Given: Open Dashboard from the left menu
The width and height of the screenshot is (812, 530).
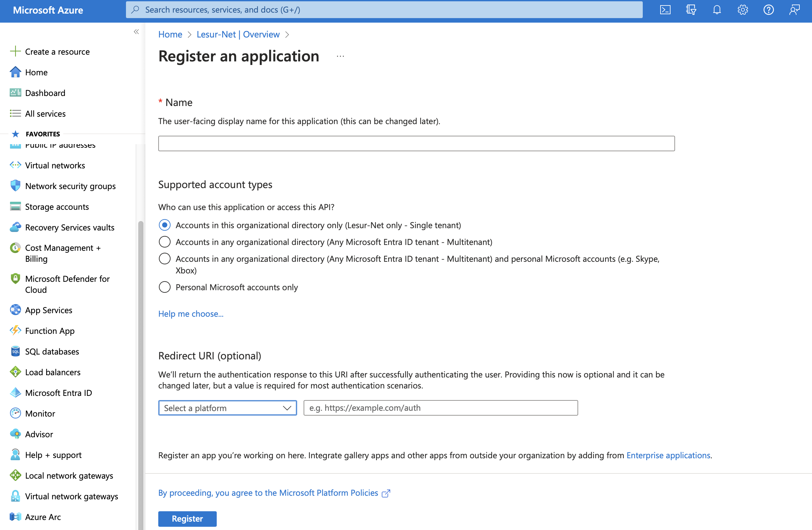Looking at the screenshot, I should (x=45, y=93).
